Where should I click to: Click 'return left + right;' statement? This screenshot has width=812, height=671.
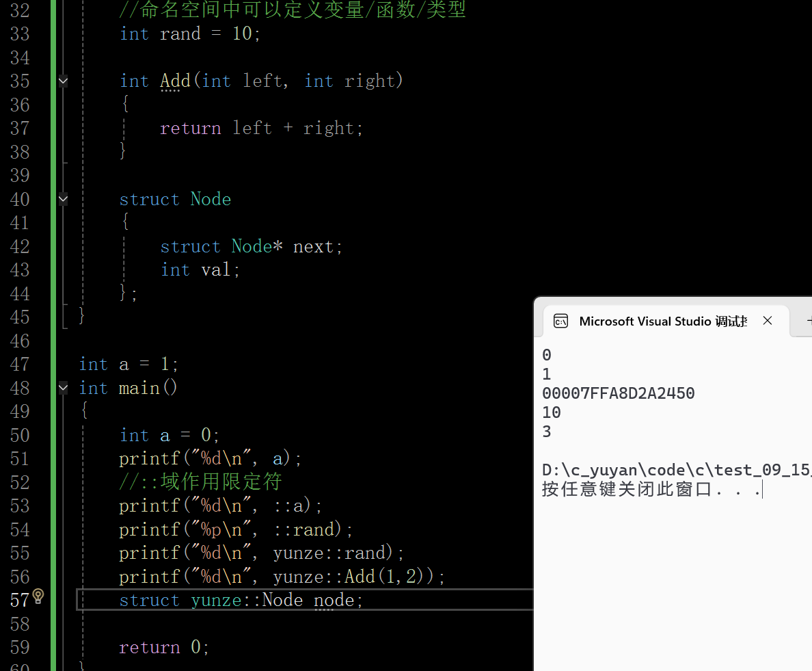point(261,128)
